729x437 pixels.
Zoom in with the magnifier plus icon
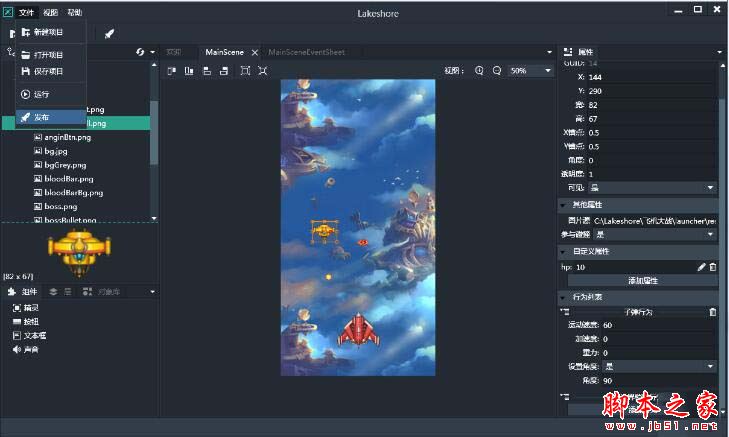pos(479,71)
